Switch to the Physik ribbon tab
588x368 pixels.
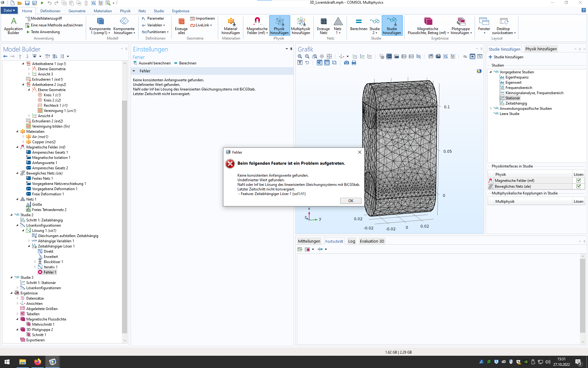(125, 11)
